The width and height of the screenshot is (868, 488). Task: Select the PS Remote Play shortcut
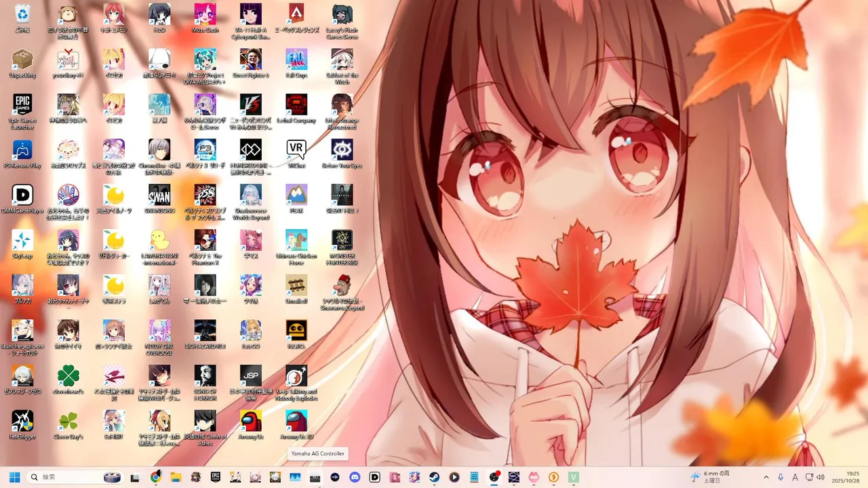click(x=22, y=150)
